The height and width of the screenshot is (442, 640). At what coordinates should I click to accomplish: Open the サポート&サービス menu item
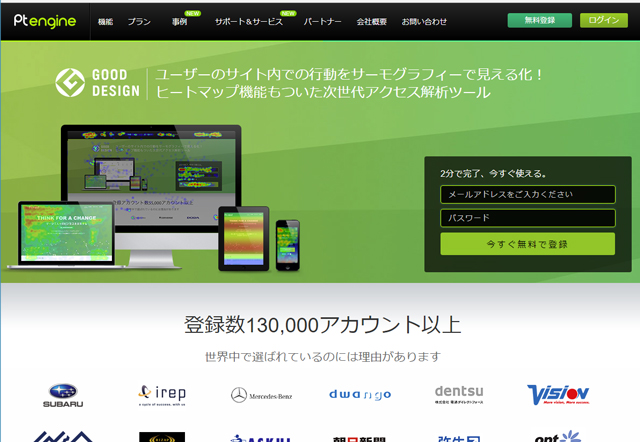249,22
